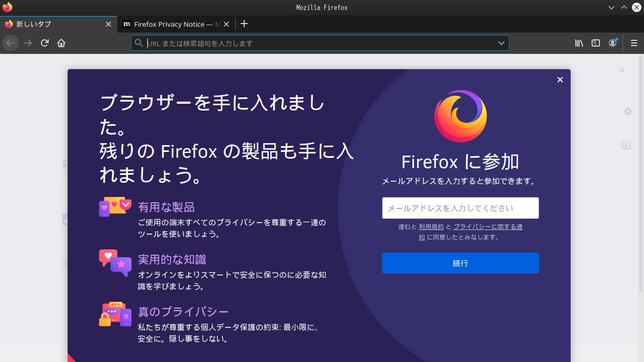The width and height of the screenshot is (644, 362).
Task: Click the video icon below the gear
Action: (x=626, y=145)
